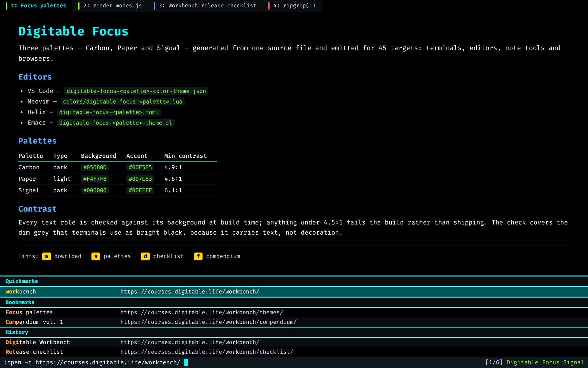Click the Digitable Focus Signal status text

tap(545, 362)
